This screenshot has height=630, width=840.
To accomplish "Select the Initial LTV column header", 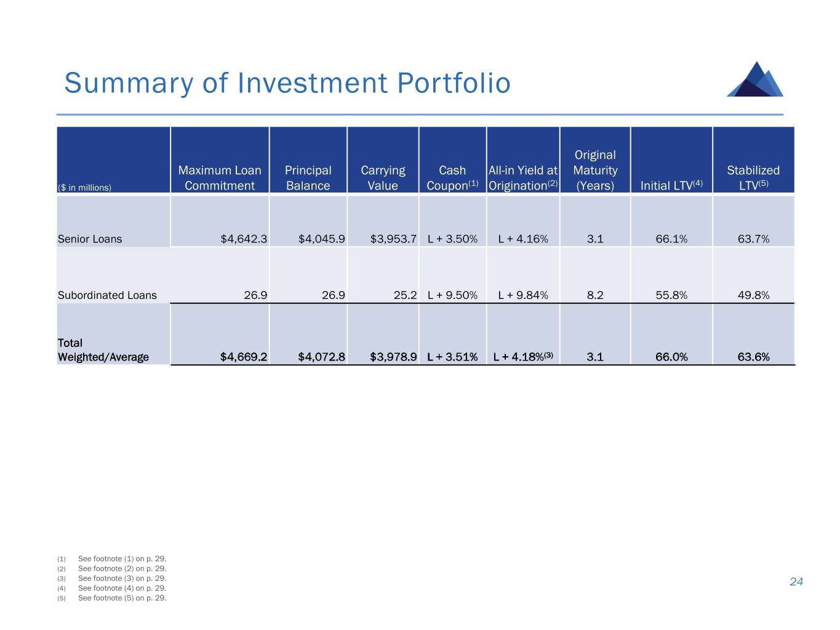I will point(671,185).
